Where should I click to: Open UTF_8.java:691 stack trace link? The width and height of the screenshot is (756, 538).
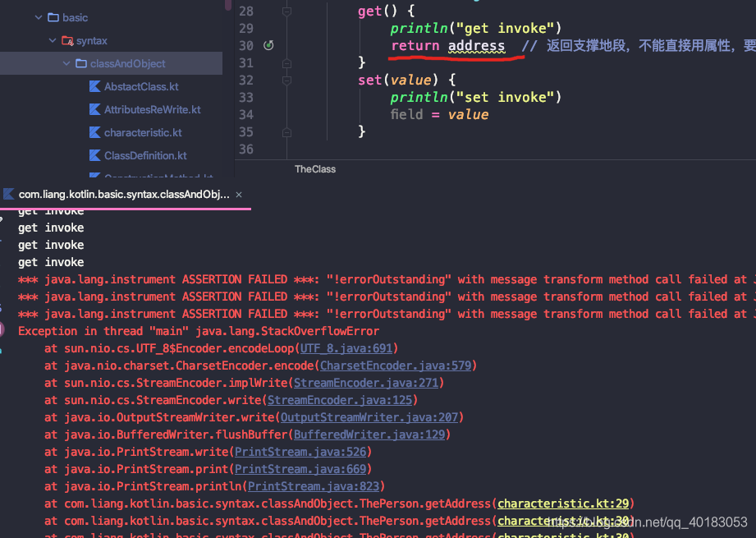tap(346, 349)
